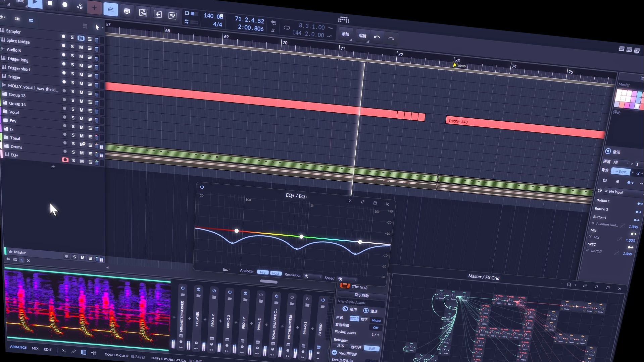Toggle automation write mode in transport
The image size is (644, 362).
[x=80, y=6]
